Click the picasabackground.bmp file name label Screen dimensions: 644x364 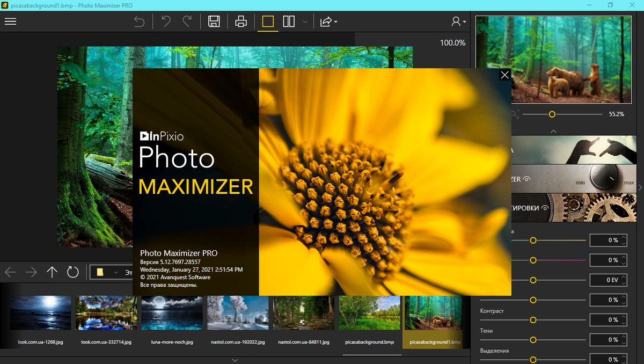(370, 342)
